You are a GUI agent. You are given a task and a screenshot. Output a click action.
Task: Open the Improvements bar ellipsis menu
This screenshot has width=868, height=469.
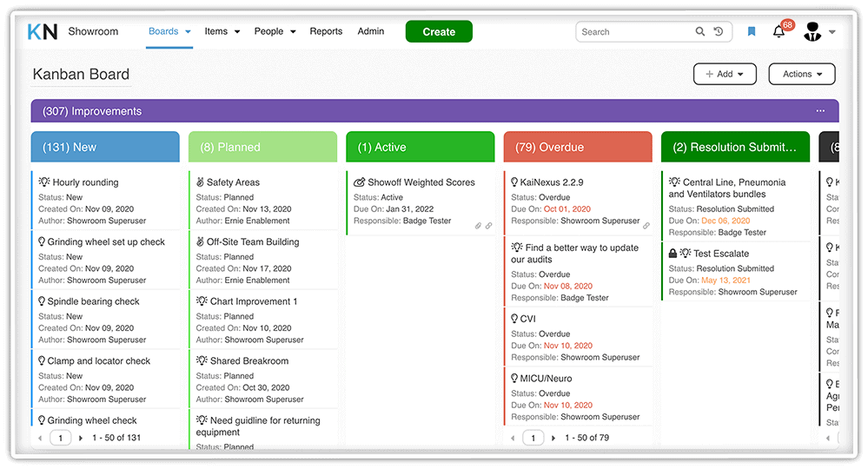point(820,111)
